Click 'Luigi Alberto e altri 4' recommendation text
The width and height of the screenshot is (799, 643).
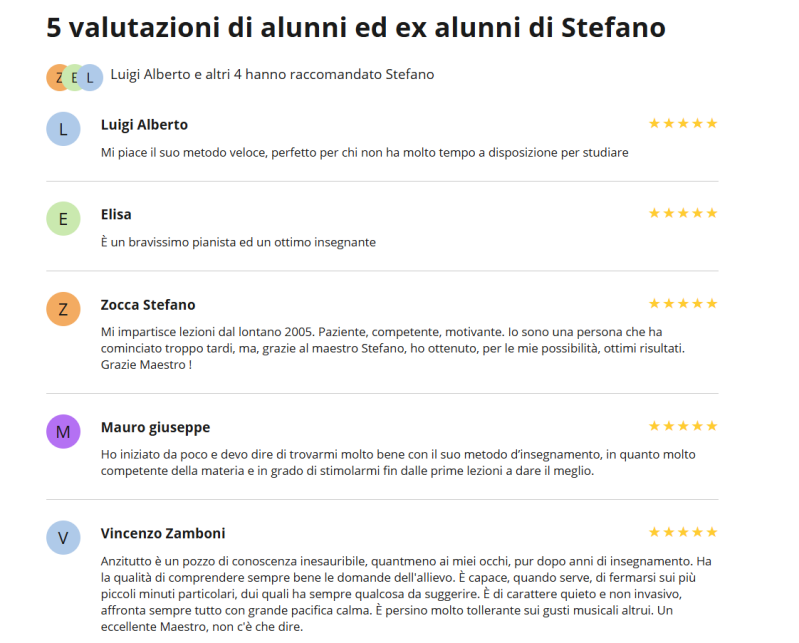(272, 75)
